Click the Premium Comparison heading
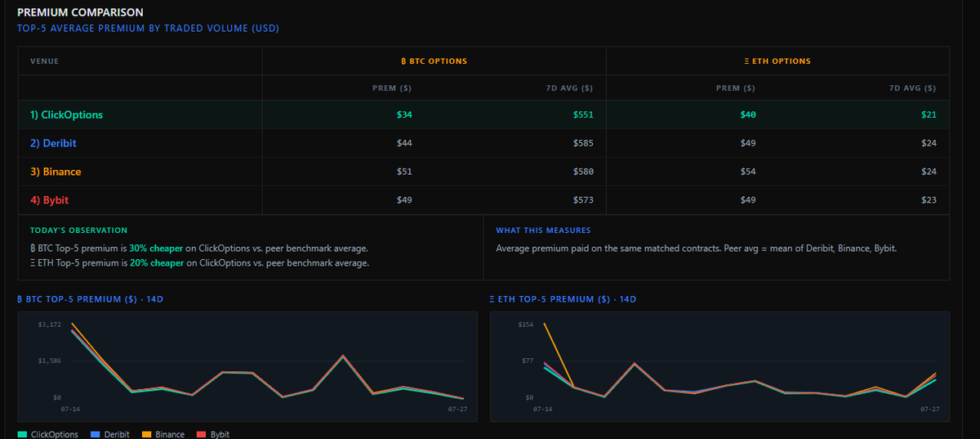This screenshot has height=439, width=980. coord(80,13)
